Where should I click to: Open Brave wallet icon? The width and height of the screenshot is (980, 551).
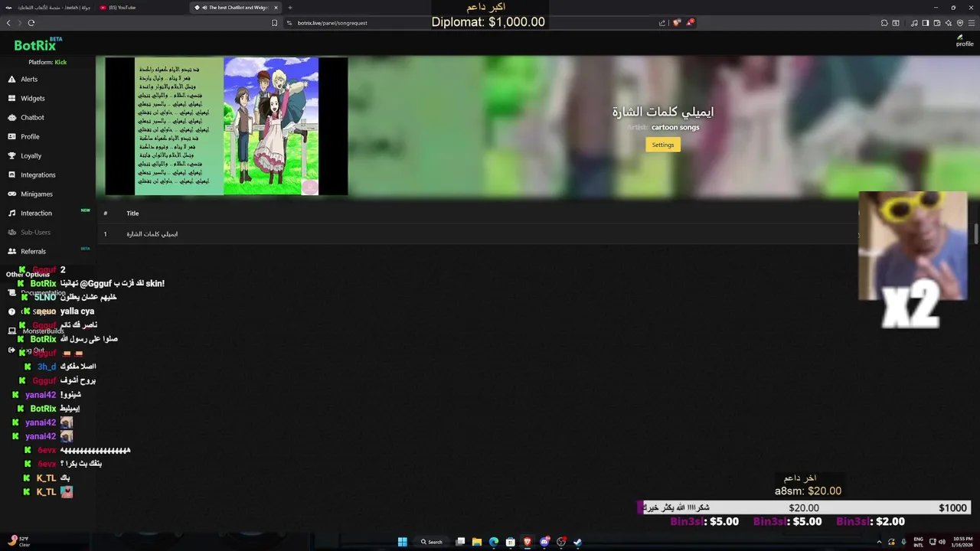tap(937, 23)
